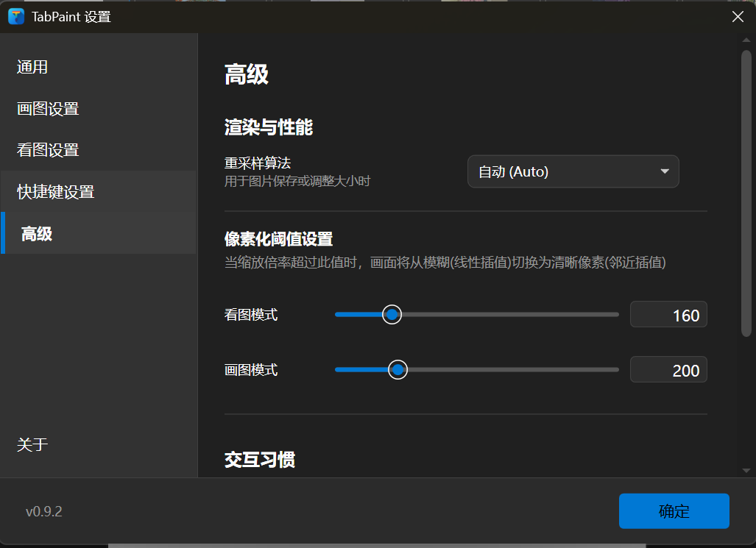The image size is (756, 548).
Task: Select the 高级 sidebar item
Action: tap(32, 232)
